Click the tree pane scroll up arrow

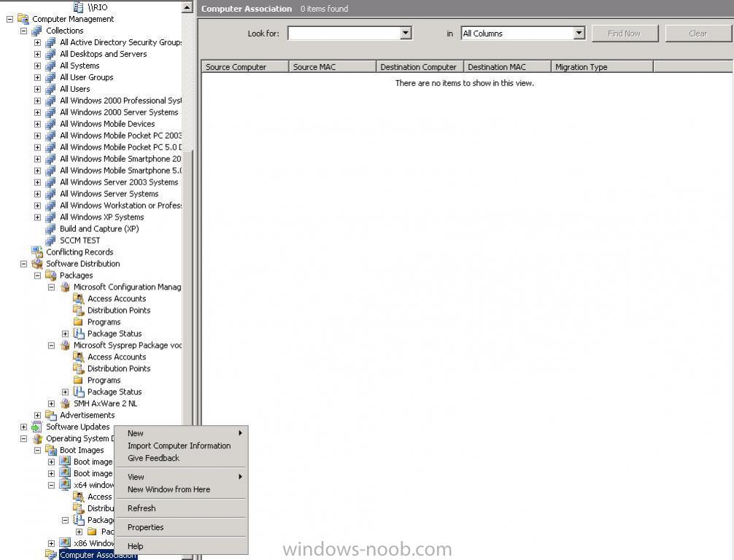(187, 7)
